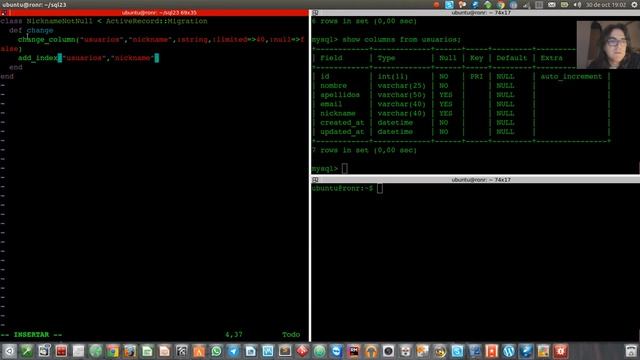The width and height of the screenshot is (640, 360).
Task: Launch Skype from the dock
Action: click(x=457, y=351)
